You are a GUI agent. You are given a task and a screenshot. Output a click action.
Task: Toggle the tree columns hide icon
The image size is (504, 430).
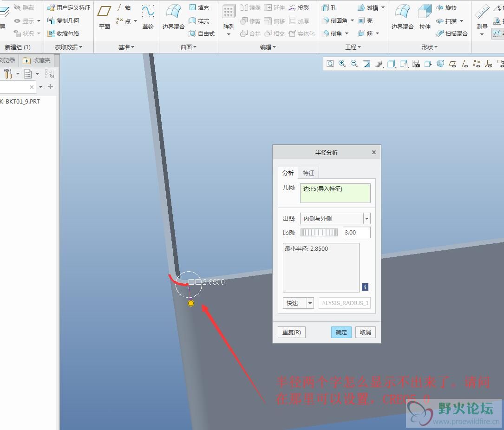tap(50, 74)
